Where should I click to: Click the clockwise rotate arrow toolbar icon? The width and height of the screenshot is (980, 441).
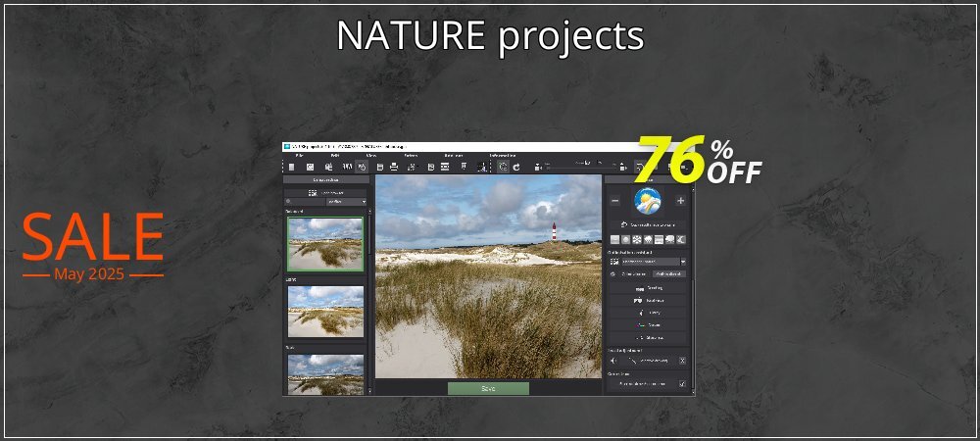point(516,167)
